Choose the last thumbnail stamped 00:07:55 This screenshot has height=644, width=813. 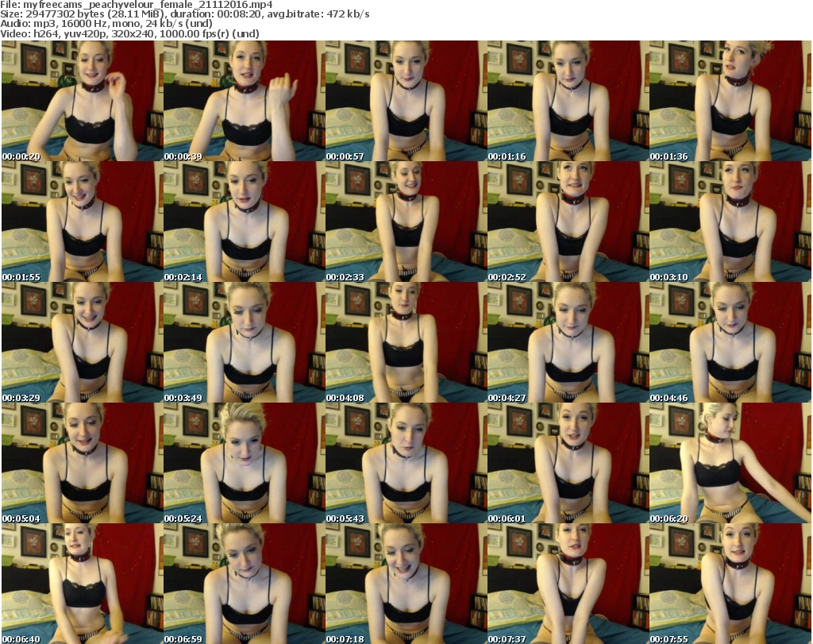[x=730, y=584]
